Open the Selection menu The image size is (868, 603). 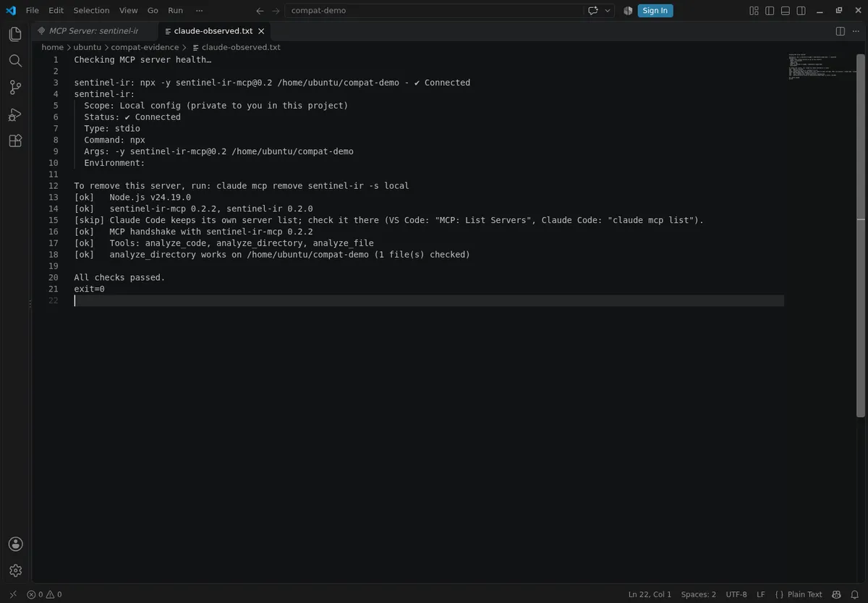(x=91, y=11)
